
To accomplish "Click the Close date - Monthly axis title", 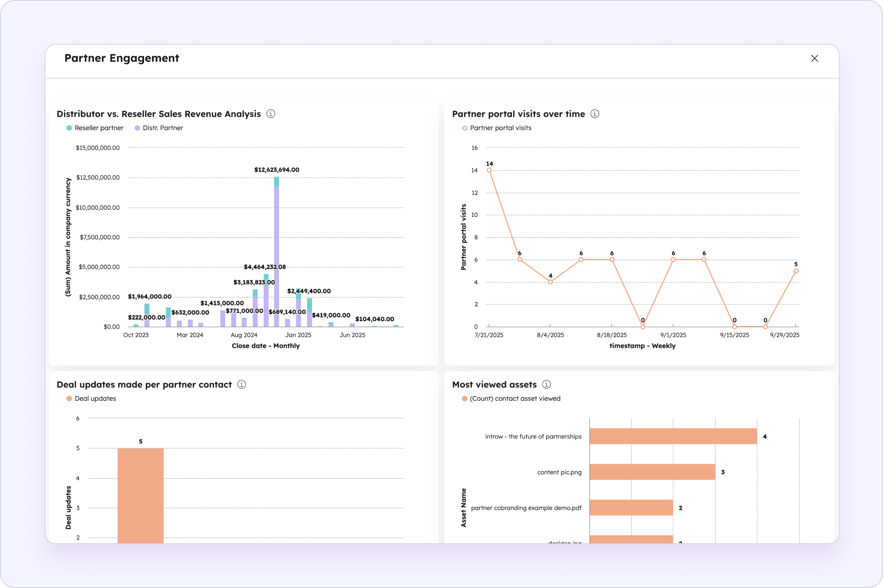I will pos(266,346).
